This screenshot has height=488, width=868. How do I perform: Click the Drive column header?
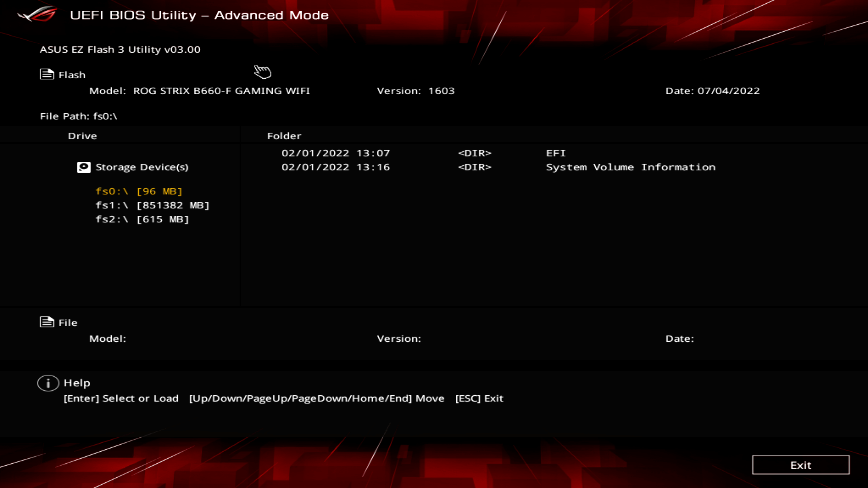[83, 136]
